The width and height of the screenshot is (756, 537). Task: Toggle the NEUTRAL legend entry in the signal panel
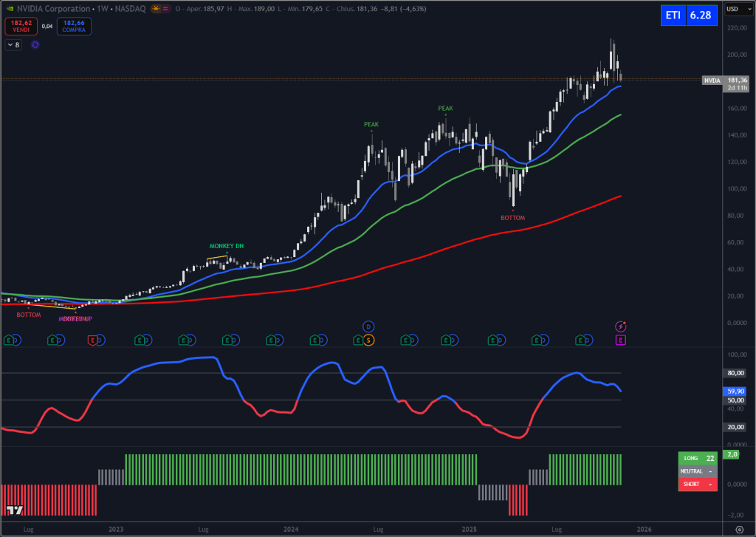pos(697,471)
